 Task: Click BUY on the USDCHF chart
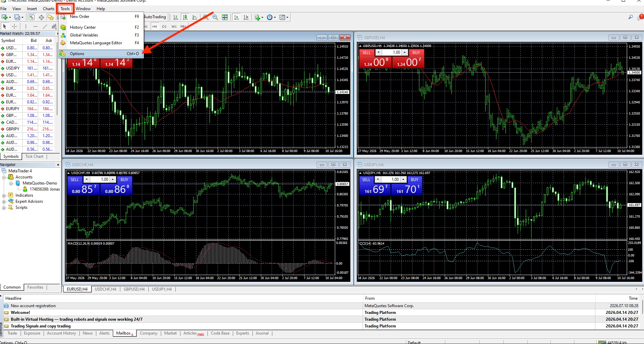click(124, 180)
